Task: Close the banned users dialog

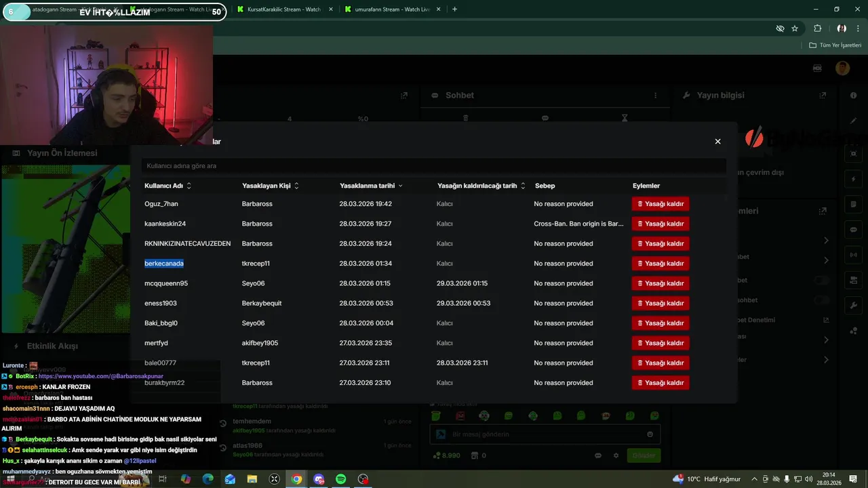Action: tap(717, 142)
